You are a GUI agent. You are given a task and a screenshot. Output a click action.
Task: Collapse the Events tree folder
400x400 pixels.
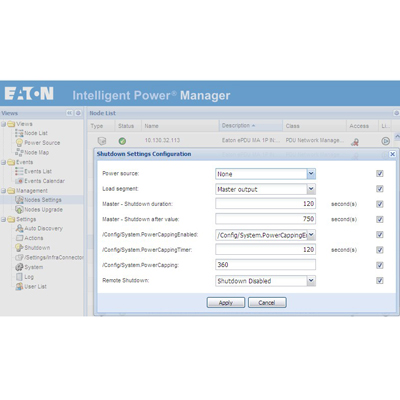3,162
